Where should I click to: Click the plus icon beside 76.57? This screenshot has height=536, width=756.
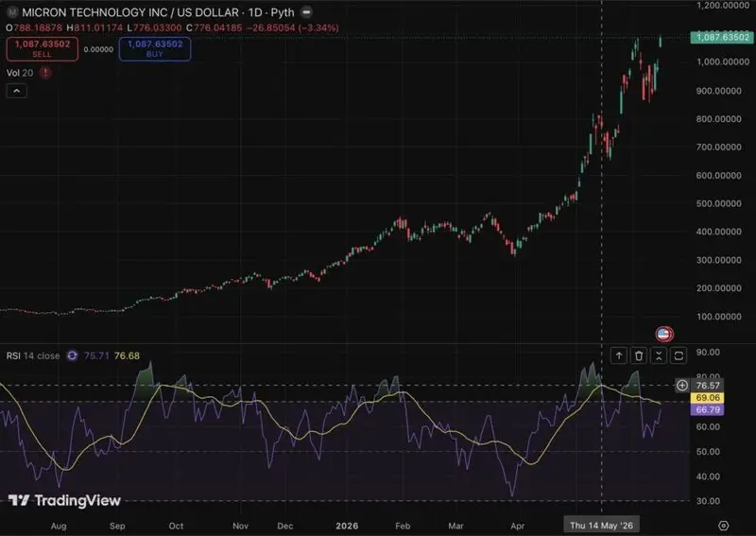(681, 385)
